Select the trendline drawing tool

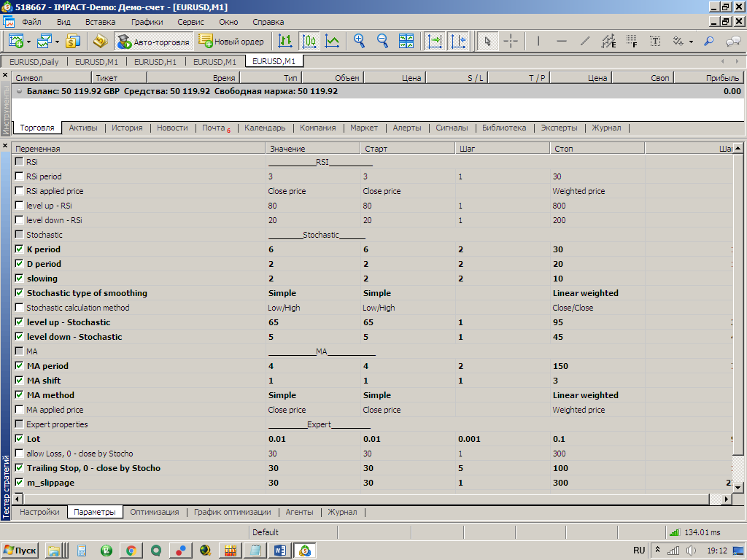tap(585, 42)
